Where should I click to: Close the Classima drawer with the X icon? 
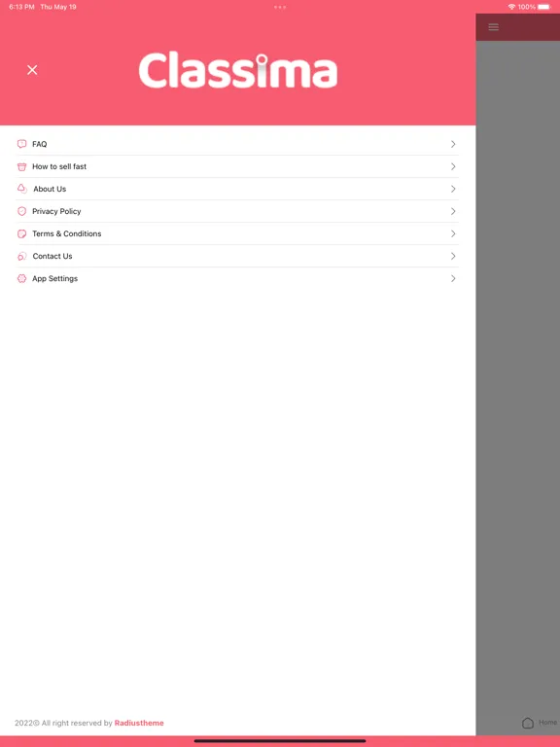click(x=32, y=70)
